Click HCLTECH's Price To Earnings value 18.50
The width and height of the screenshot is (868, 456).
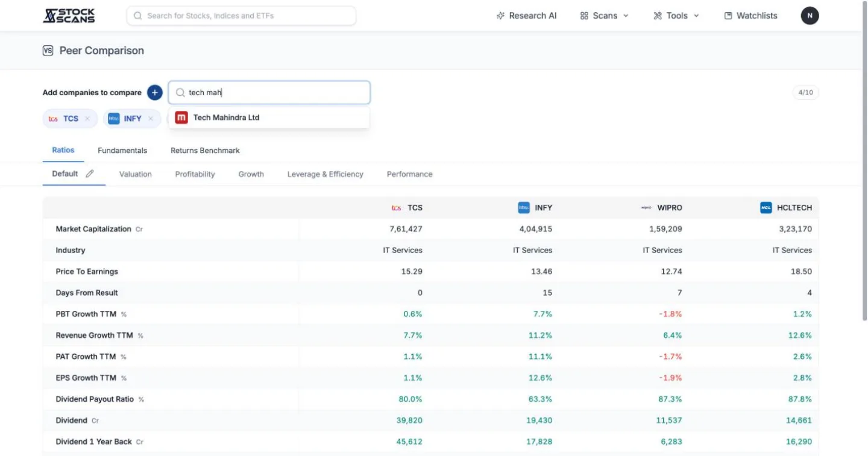click(x=801, y=272)
